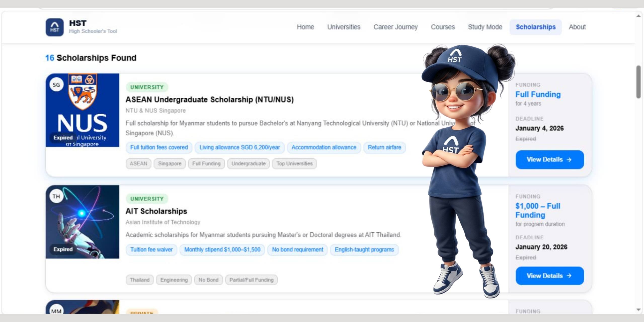
Task: Open the About page
Action: tap(577, 27)
